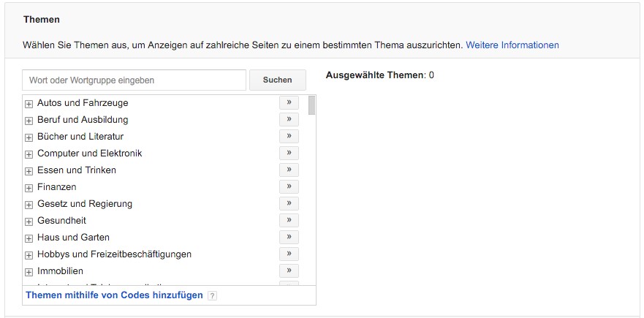Expand the Beruf und Ausbildung category
Screen dimensions: 644x318
point(29,121)
